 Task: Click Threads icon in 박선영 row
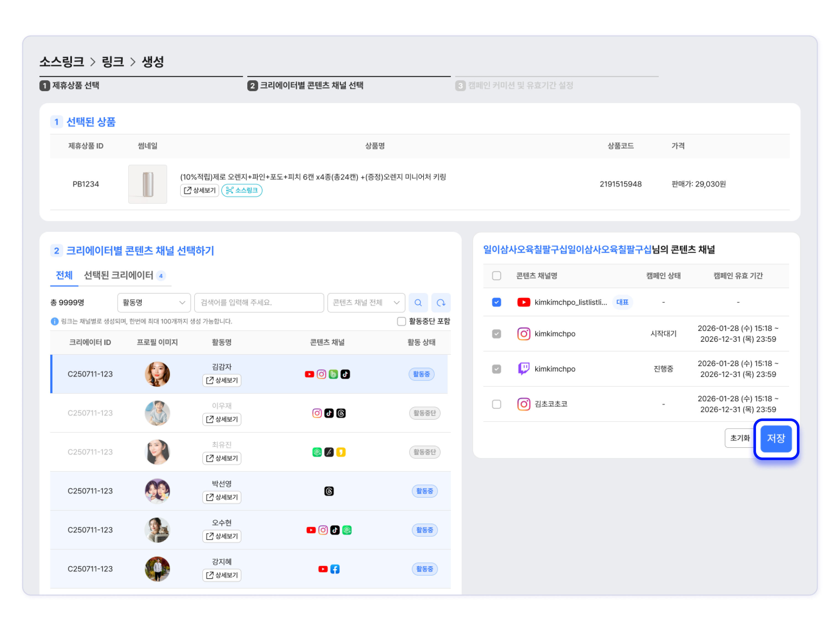[329, 491]
